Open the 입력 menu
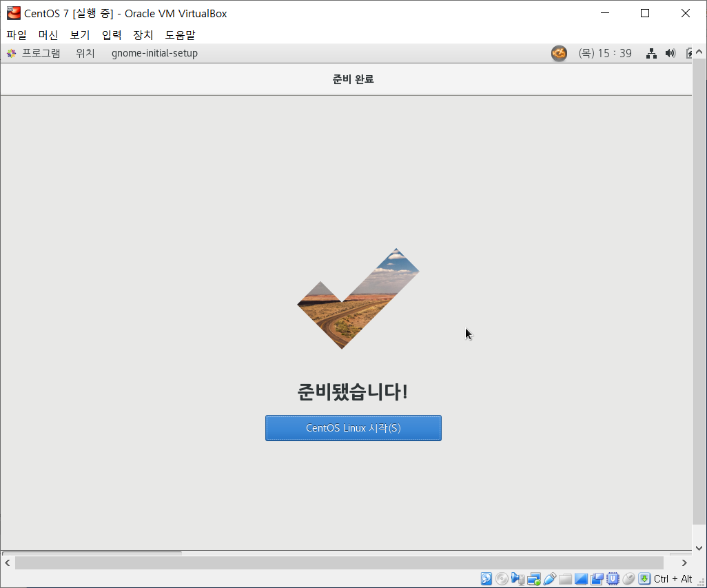The width and height of the screenshot is (707, 588). pos(112,34)
